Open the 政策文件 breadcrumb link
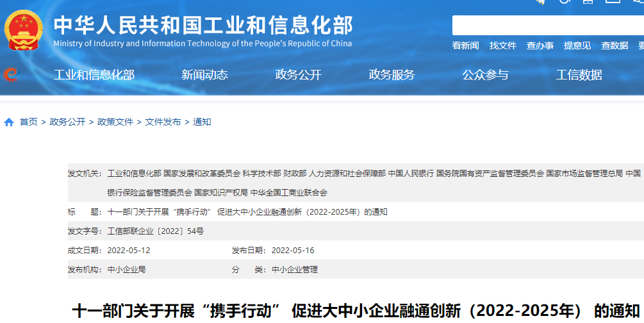Image resolution: width=644 pixels, height=323 pixels. [115, 122]
